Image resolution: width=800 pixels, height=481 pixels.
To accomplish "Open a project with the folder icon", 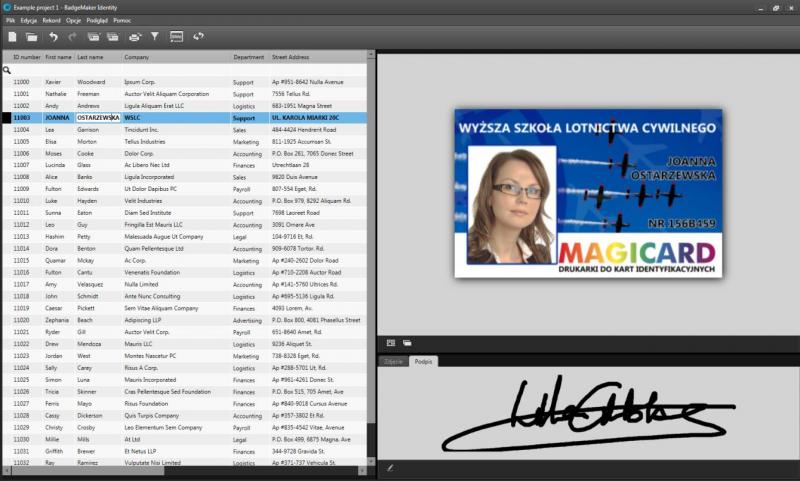I will coord(32,37).
